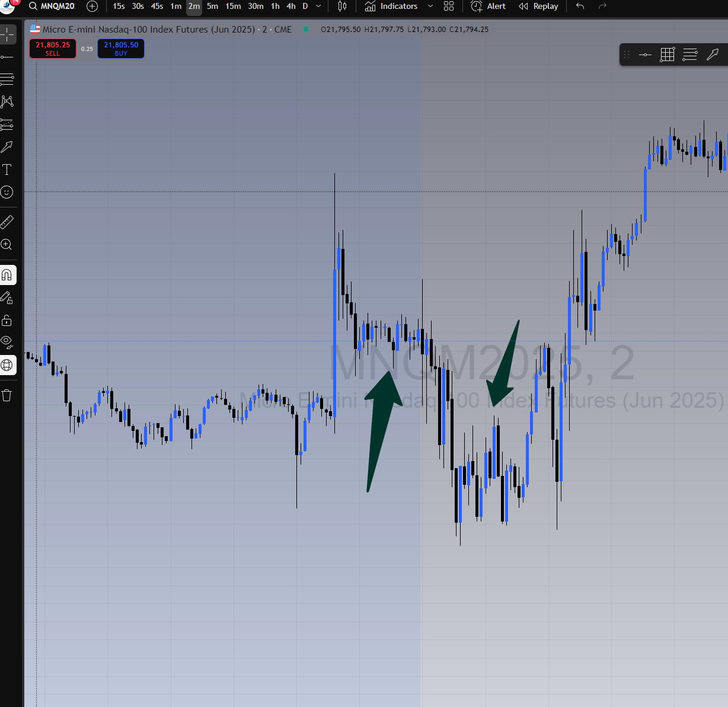Select the active 2m timeframe

pyautogui.click(x=194, y=7)
